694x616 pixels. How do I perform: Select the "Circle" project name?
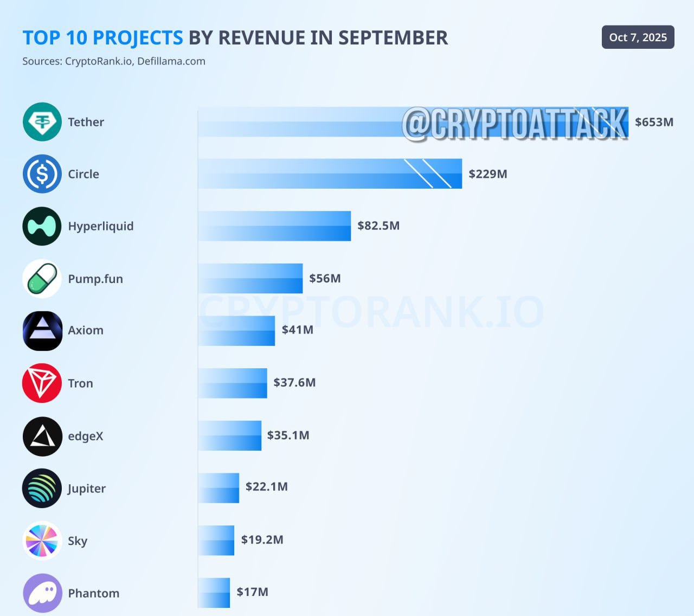pyautogui.click(x=83, y=174)
